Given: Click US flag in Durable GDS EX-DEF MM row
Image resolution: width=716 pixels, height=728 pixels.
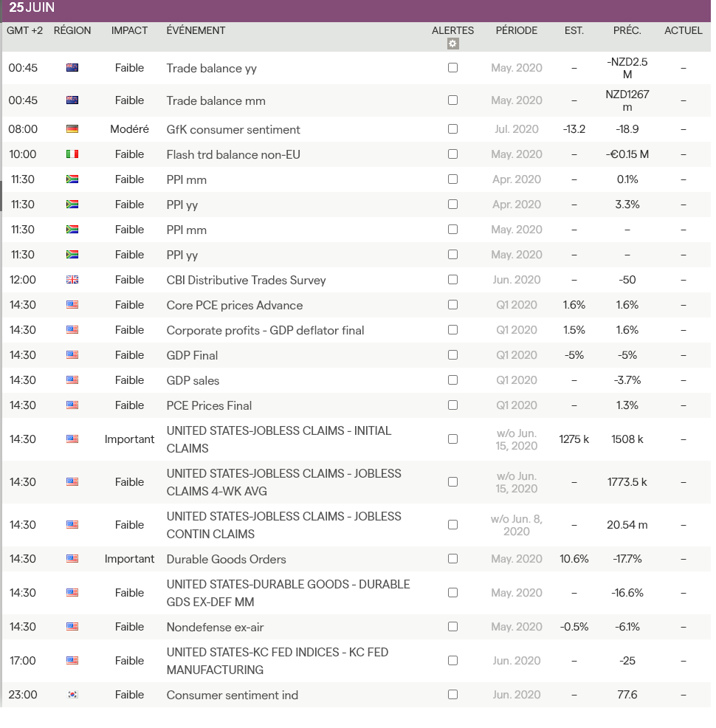Looking at the screenshot, I should click(x=72, y=592).
